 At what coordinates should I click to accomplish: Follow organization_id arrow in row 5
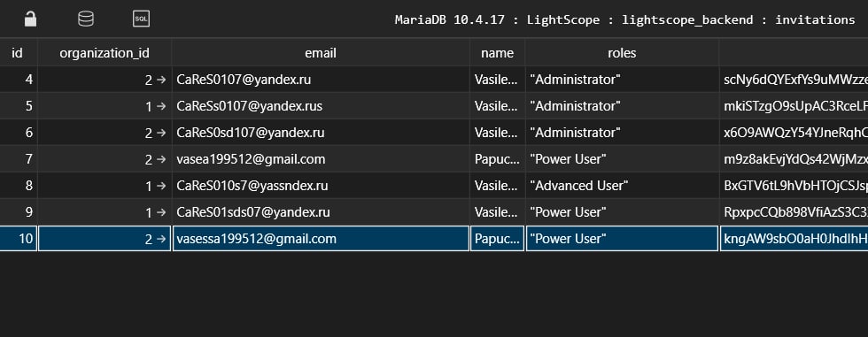161,106
